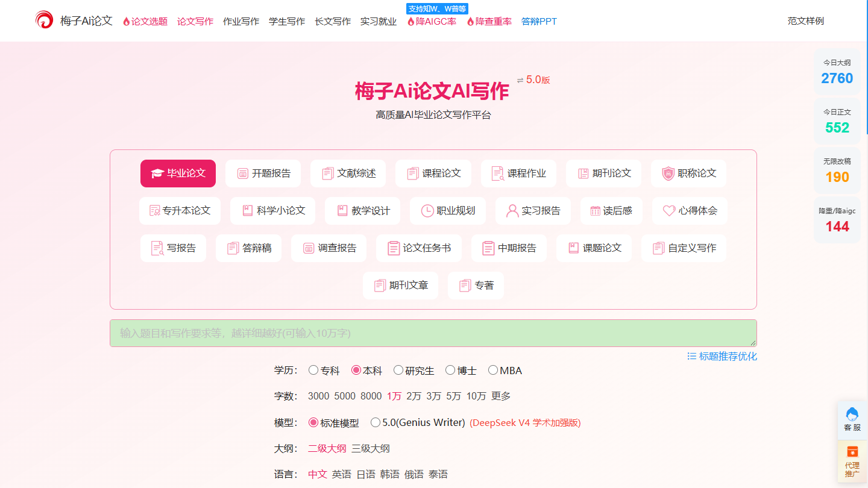Choose the 专升本论文 type
Viewport: 868px width, 488px height.
coord(180,211)
